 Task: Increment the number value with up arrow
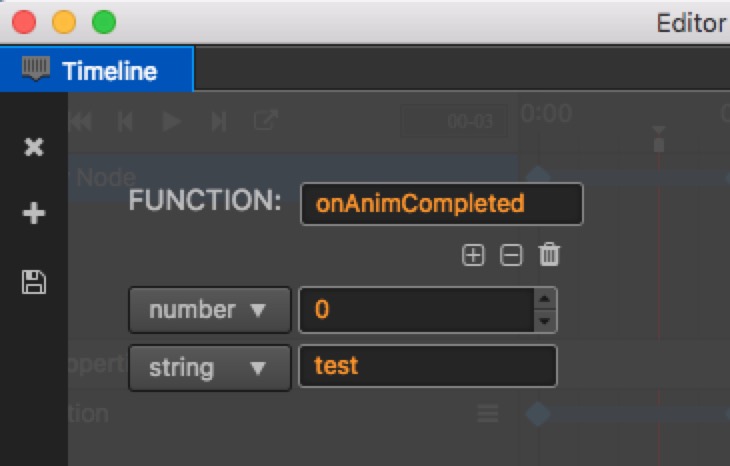pyautogui.click(x=545, y=299)
